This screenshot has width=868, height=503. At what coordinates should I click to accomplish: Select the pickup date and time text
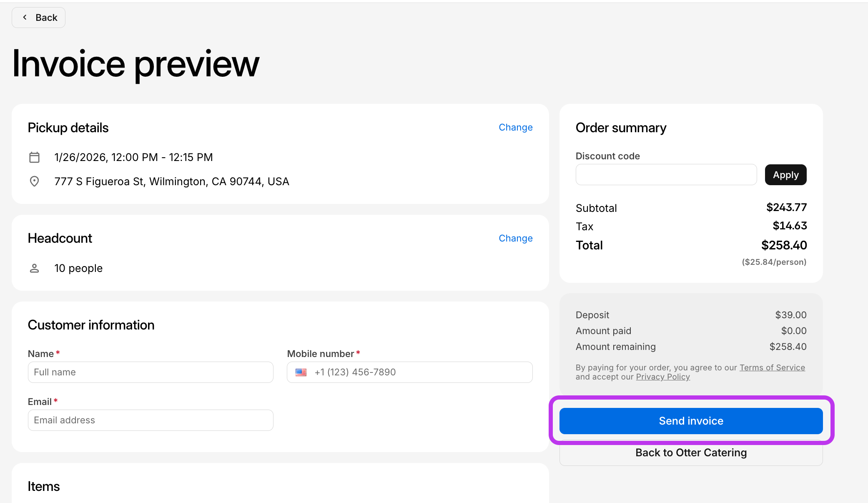(x=133, y=157)
